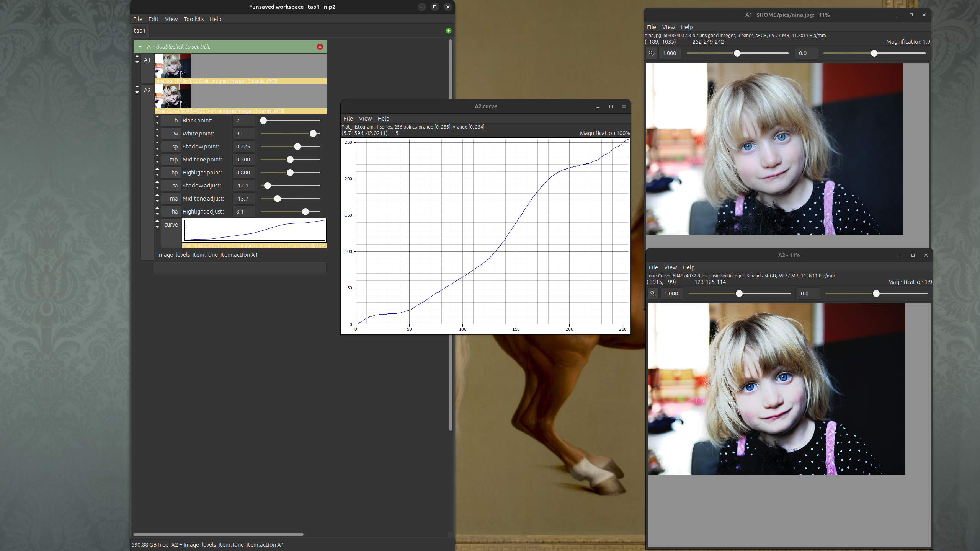980x551 pixels.
Task: Open the Toolkits menu
Action: point(193,19)
